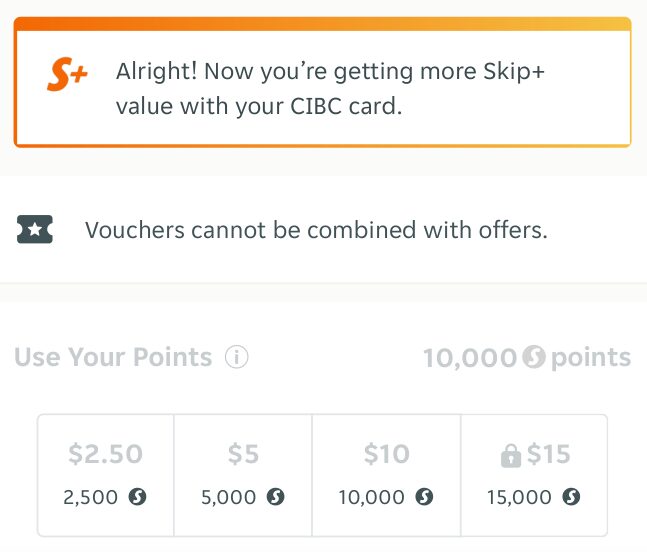Tap the orange gradient banner top bar
647x552 pixels.
coord(323,24)
